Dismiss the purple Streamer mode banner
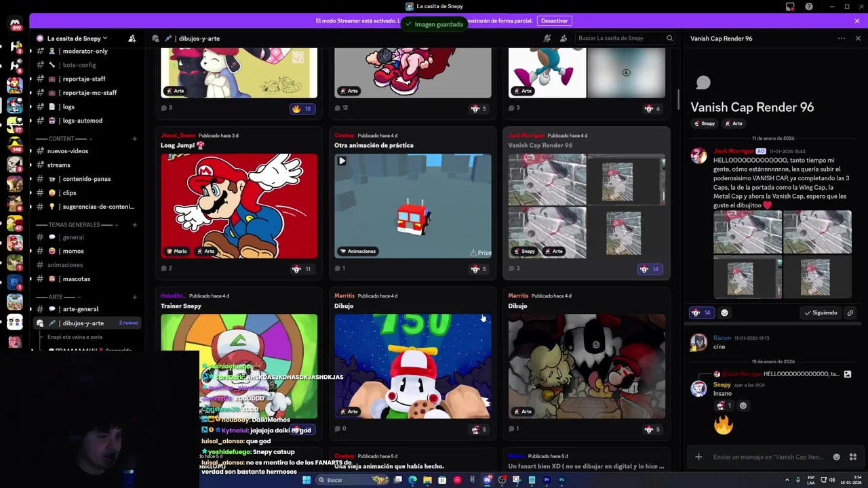868x488 pixels. coord(857,21)
